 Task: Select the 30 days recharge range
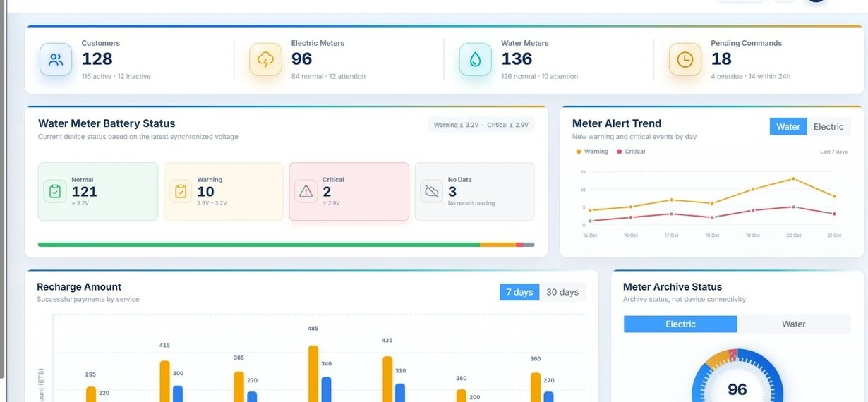[562, 292]
